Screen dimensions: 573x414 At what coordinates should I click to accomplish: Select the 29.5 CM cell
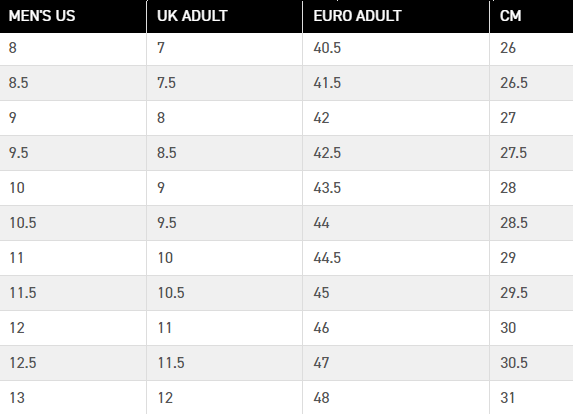pos(531,293)
